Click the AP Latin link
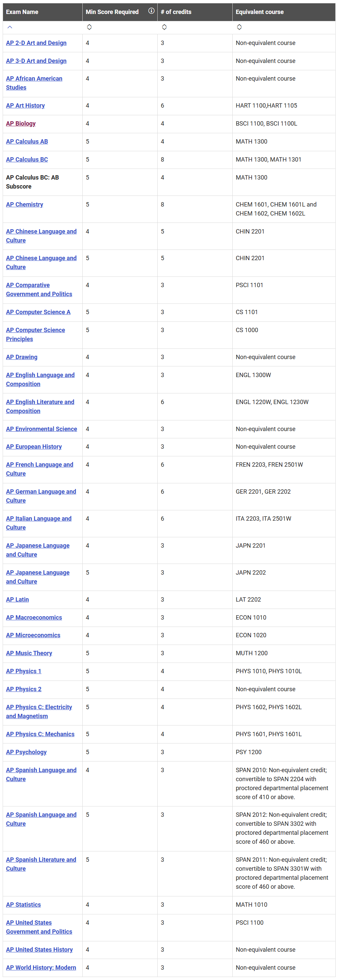Viewport: 339px width, 980px height. (x=18, y=600)
